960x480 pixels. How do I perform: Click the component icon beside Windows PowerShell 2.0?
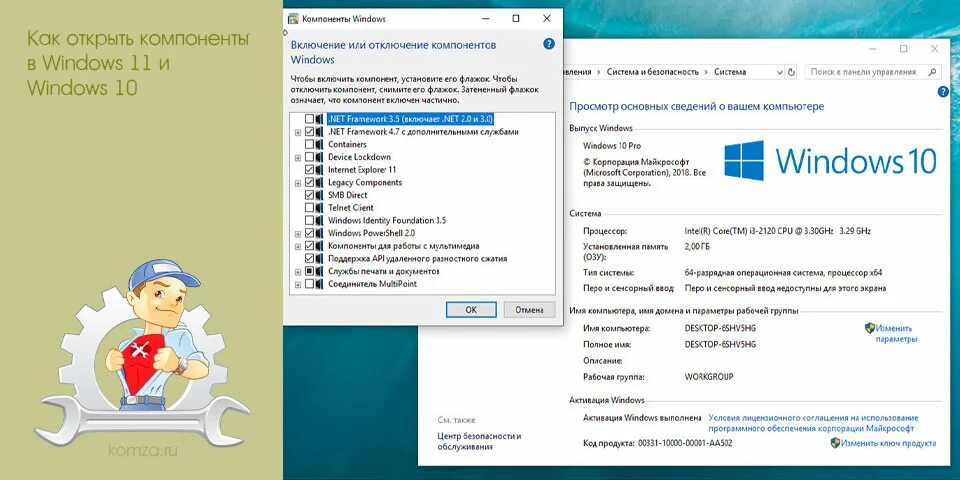[320, 233]
